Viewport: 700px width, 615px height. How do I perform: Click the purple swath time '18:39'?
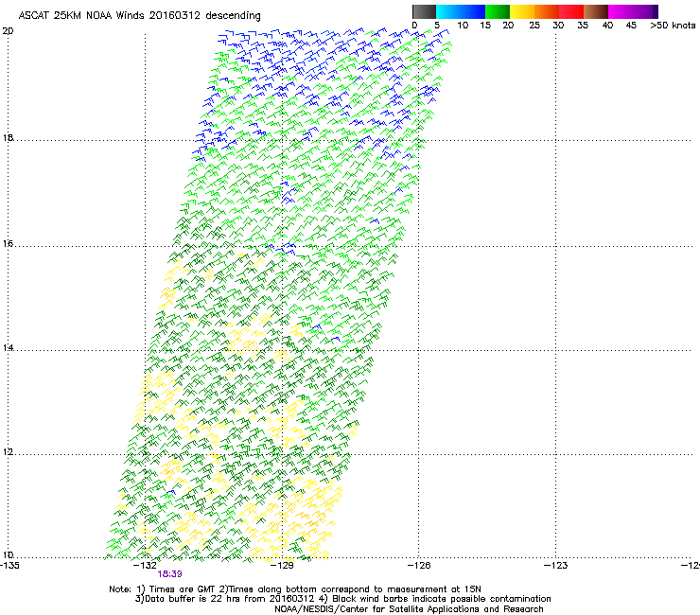(x=169, y=574)
